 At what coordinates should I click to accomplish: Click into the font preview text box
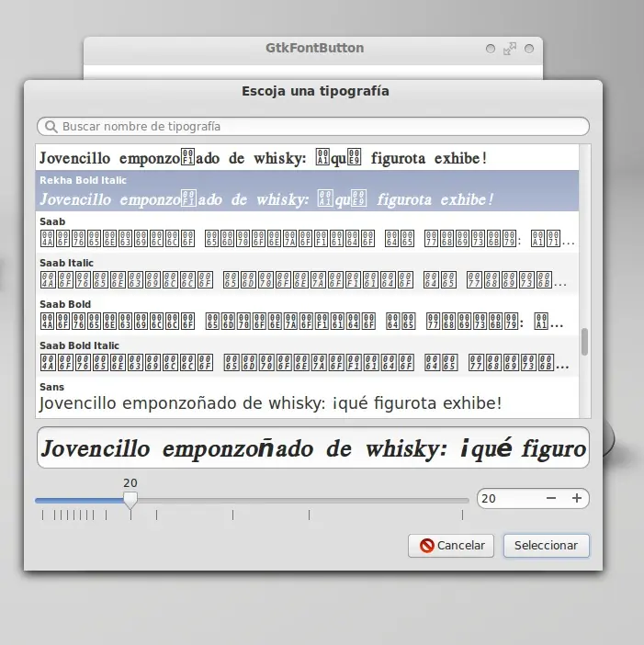click(313, 447)
